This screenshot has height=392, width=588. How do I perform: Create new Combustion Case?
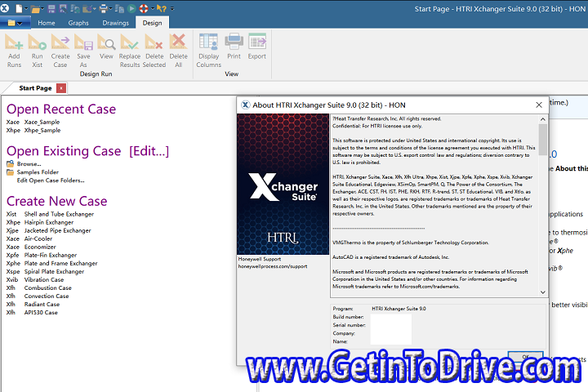point(47,288)
